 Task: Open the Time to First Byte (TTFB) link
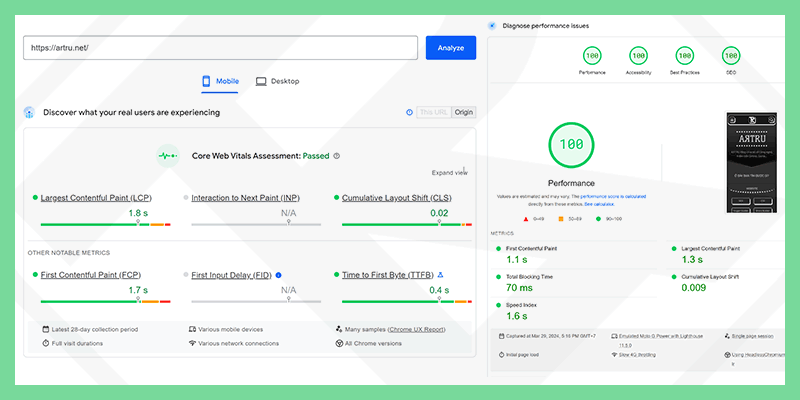(x=388, y=275)
